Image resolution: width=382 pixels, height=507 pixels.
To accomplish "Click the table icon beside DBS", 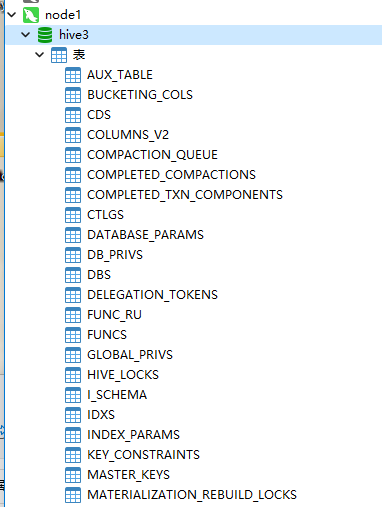I will (73, 275).
